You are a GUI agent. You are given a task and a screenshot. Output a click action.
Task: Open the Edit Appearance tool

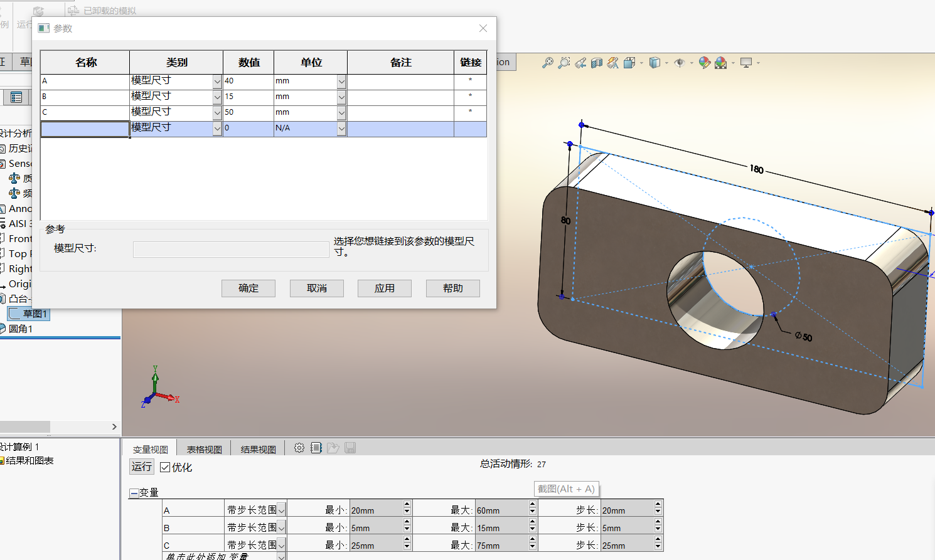click(705, 63)
